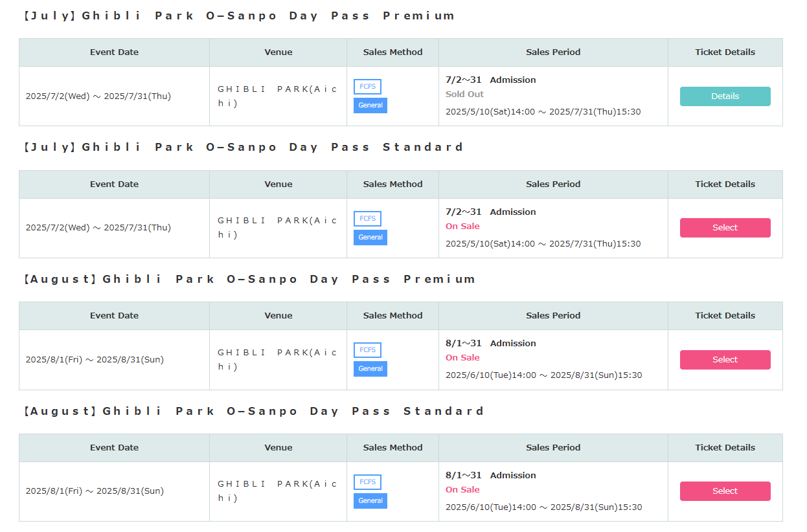Viewport: 807px width, 532px height.
Task: Click sales period dates in August Standard row
Action: tap(544, 507)
